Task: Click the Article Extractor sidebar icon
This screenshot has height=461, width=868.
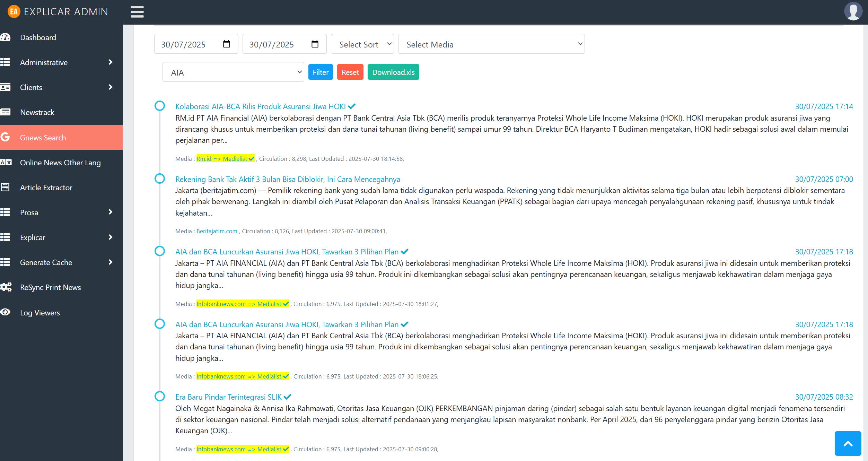Action: click(x=6, y=188)
